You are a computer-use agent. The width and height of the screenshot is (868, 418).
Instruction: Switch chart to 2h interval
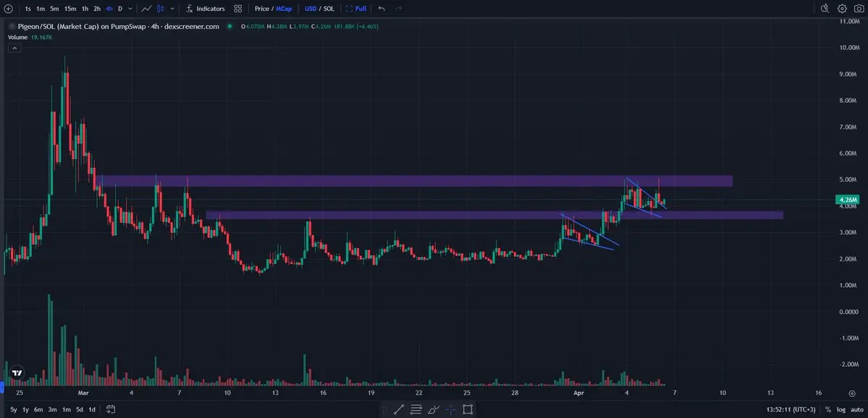click(97, 9)
